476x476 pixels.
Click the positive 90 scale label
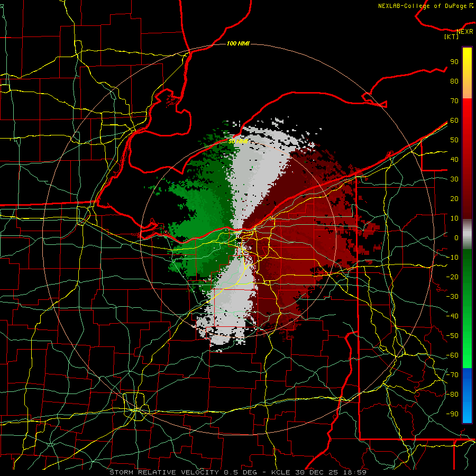click(454, 62)
